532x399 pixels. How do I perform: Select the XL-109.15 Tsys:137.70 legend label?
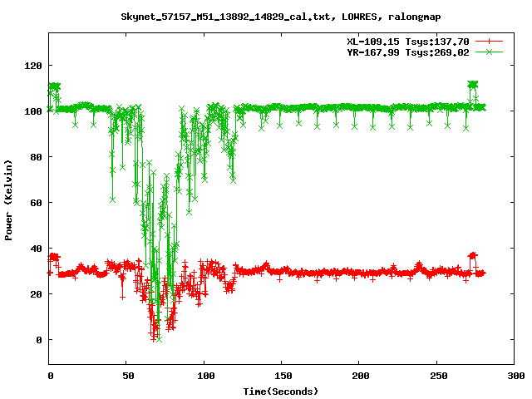tap(408, 42)
